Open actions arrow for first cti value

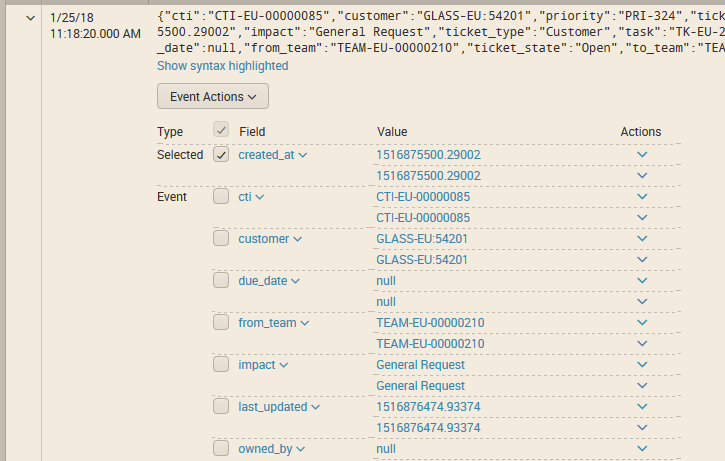[x=642, y=197]
